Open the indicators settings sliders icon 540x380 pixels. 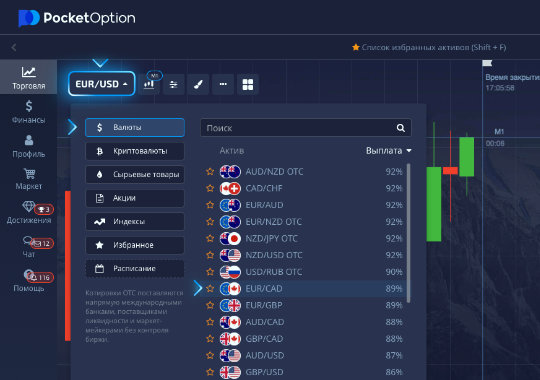point(174,84)
